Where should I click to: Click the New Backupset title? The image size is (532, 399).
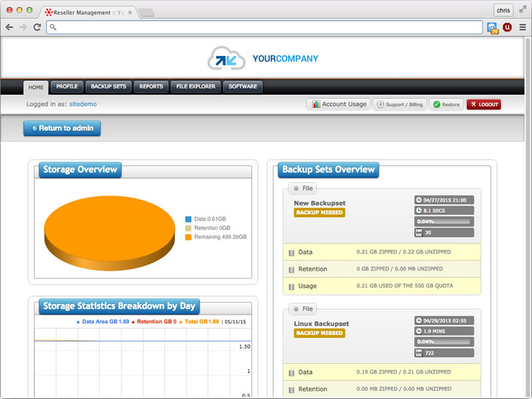point(320,203)
